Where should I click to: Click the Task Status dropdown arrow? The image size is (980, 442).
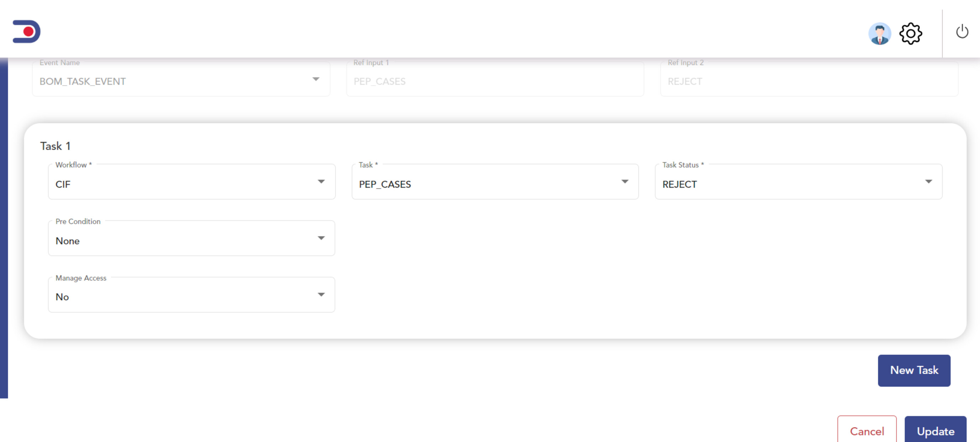(928, 182)
